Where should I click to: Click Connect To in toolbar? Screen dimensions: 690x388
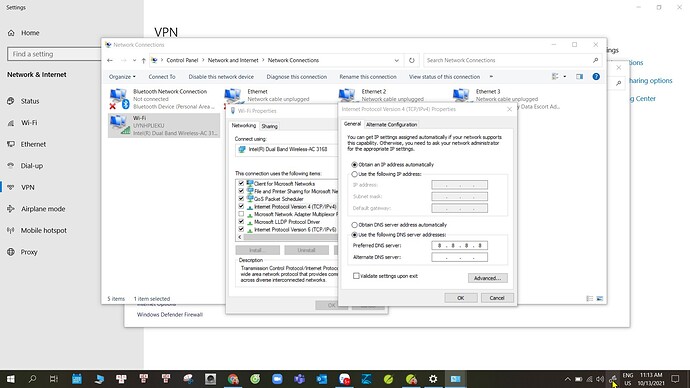[x=162, y=77]
